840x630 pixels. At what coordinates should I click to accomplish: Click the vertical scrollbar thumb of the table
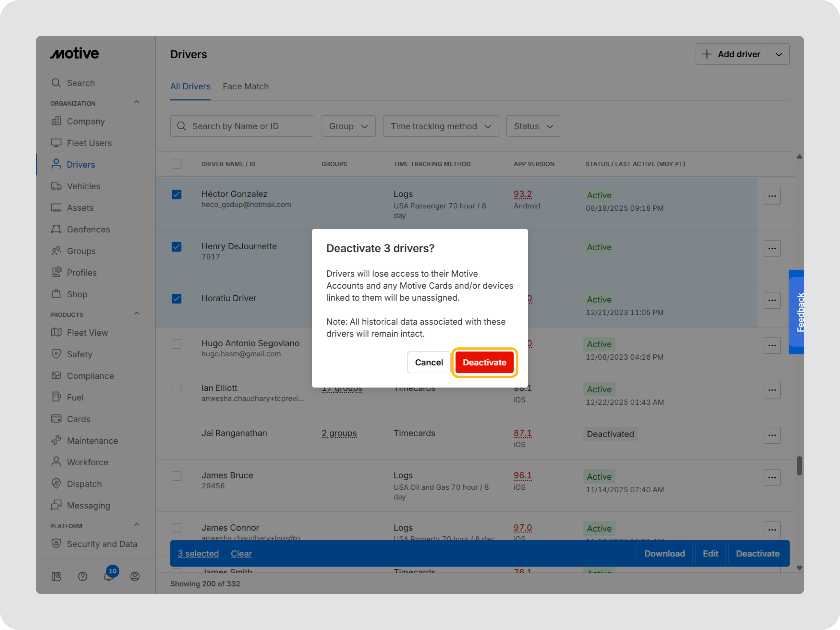(799, 466)
